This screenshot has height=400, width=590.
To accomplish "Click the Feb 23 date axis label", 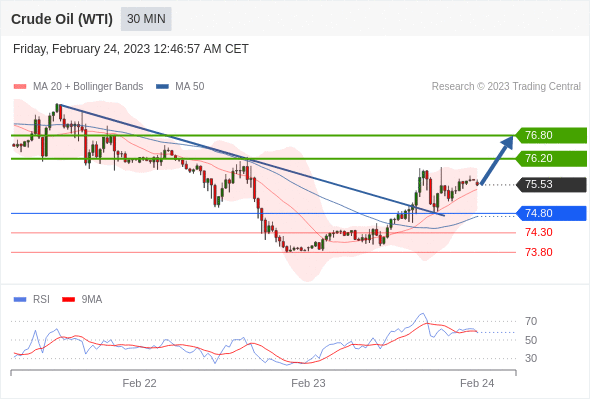I will [308, 383].
